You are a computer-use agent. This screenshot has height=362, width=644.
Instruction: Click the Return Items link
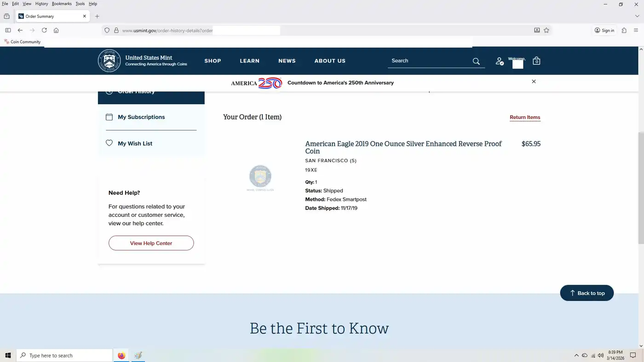point(525,117)
